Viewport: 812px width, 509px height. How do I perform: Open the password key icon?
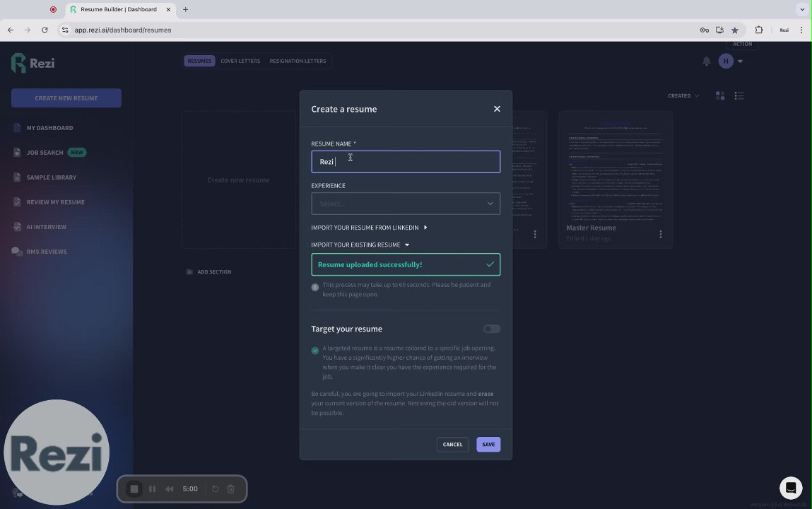pos(705,30)
